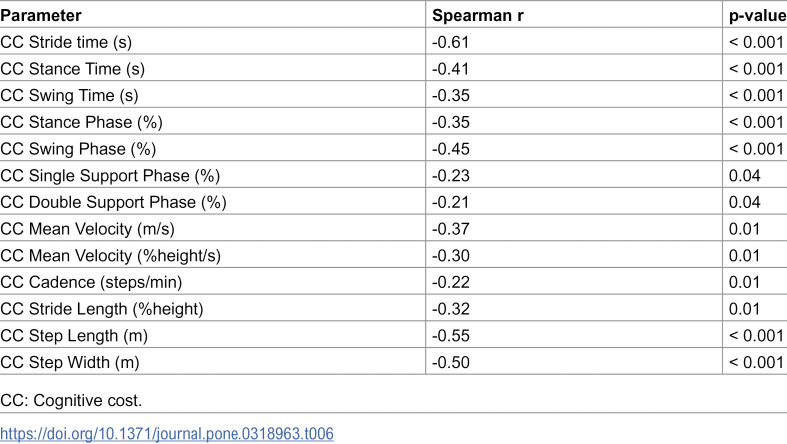Select the CC Stride time (s) cell

213,41
